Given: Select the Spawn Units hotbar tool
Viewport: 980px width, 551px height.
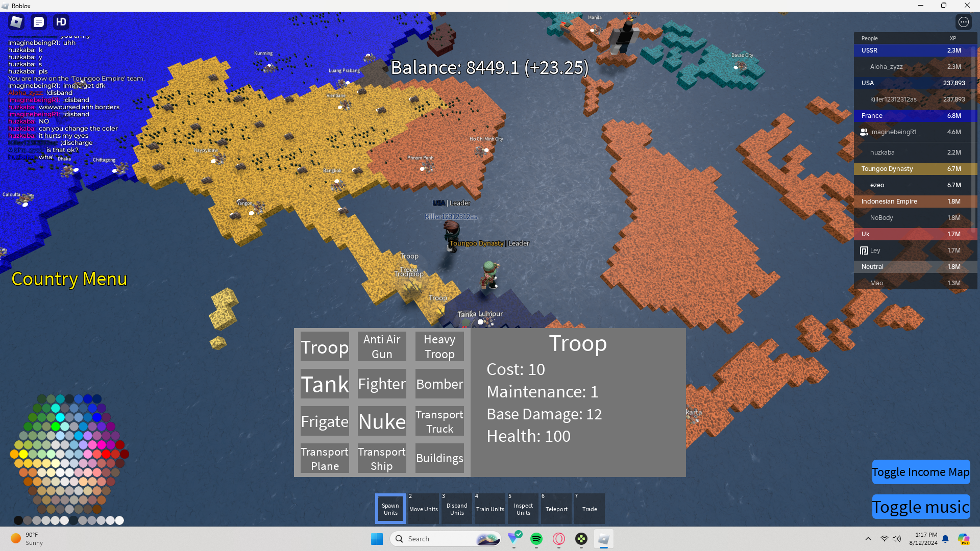Looking at the screenshot, I should click(390, 509).
